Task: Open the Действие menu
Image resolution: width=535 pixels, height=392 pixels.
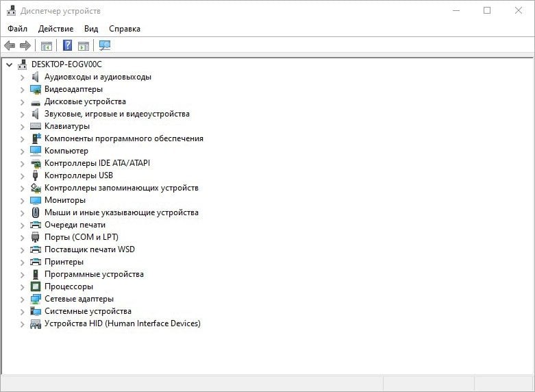Action: (x=55, y=29)
